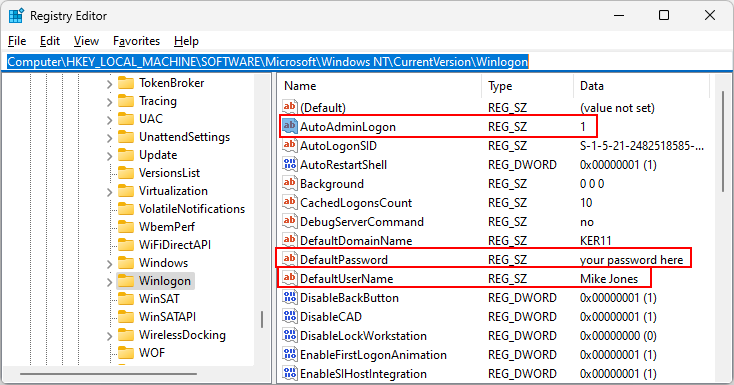Click the registry path address bar

tap(367, 62)
